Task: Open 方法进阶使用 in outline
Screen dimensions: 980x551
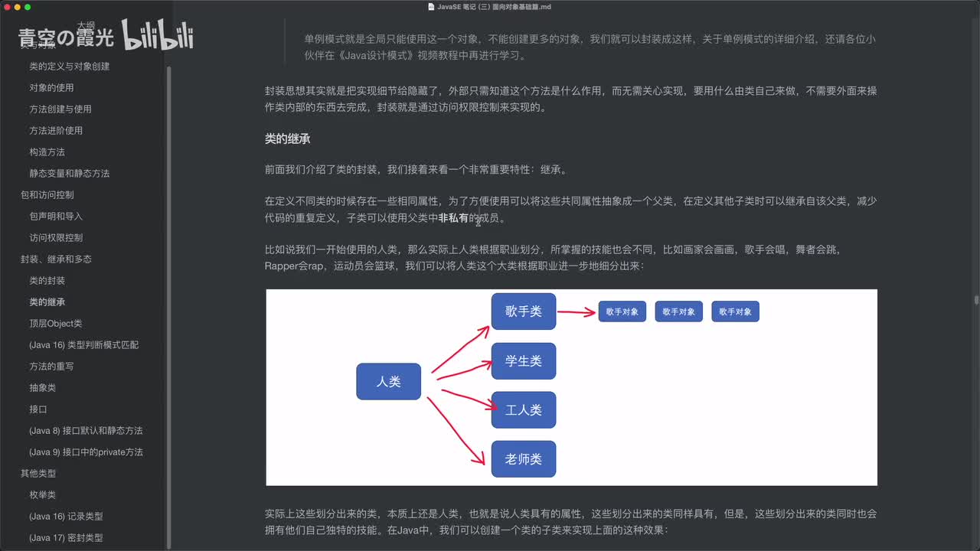Action: [x=56, y=131]
